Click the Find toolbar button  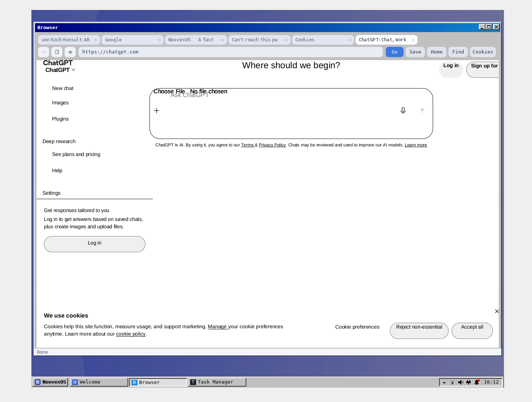coord(458,52)
